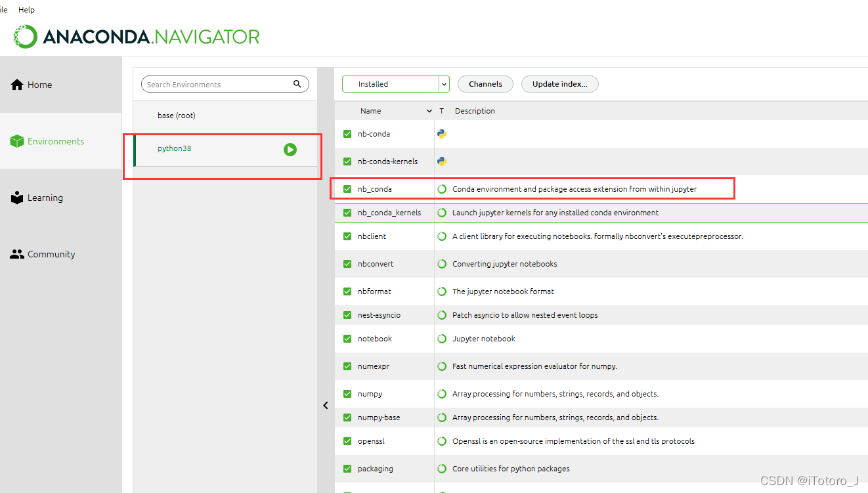This screenshot has width=868, height=493.
Task: Click the conda ring icon for nbclient
Action: coord(442,236)
